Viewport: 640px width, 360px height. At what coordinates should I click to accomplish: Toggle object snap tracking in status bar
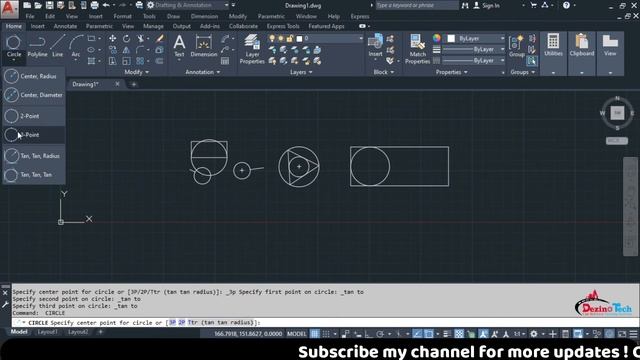(x=417, y=334)
